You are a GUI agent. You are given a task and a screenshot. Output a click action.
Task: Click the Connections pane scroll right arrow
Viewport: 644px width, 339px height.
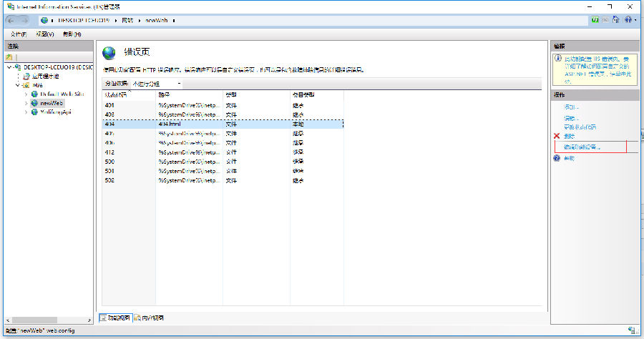point(89,320)
